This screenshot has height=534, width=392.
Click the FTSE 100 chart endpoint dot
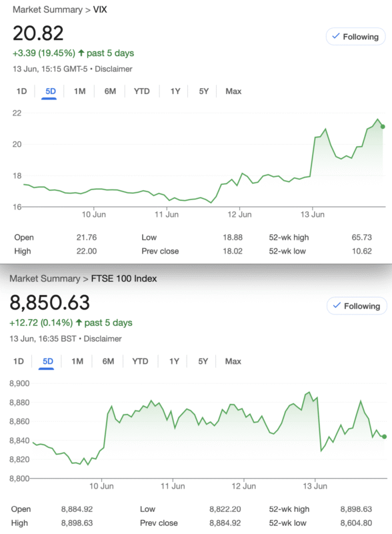384,437
